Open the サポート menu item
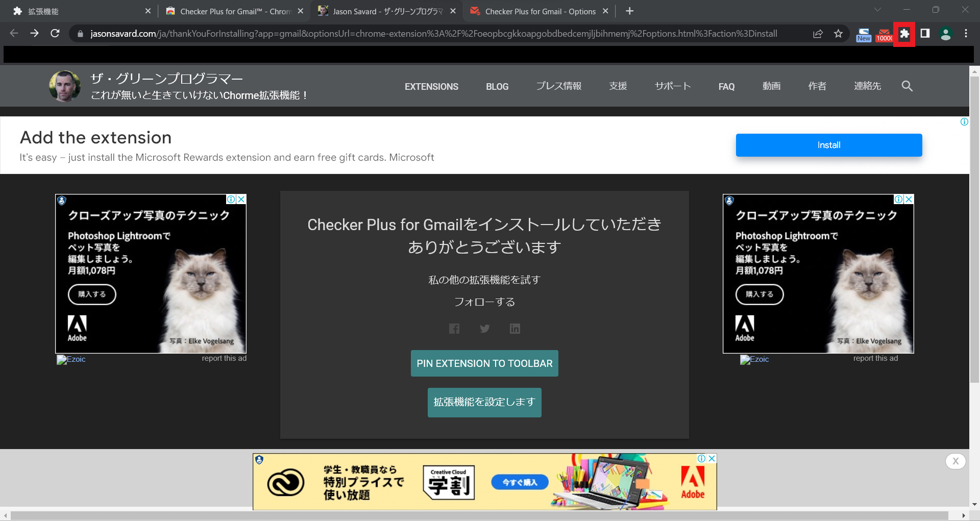The height and width of the screenshot is (521, 980). (673, 86)
